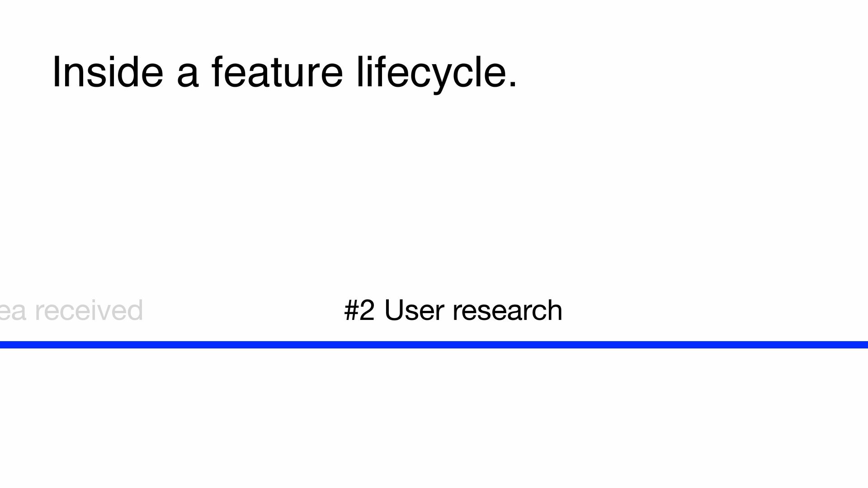The image size is (868, 488).
Task: Click the slide title 'Inside a feature lifecycle.'
Action: (x=285, y=72)
